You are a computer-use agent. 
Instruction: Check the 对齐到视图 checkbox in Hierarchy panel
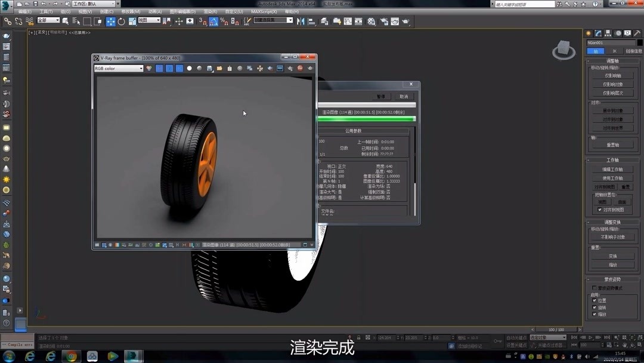pyautogui.click(x=600, y=210)
